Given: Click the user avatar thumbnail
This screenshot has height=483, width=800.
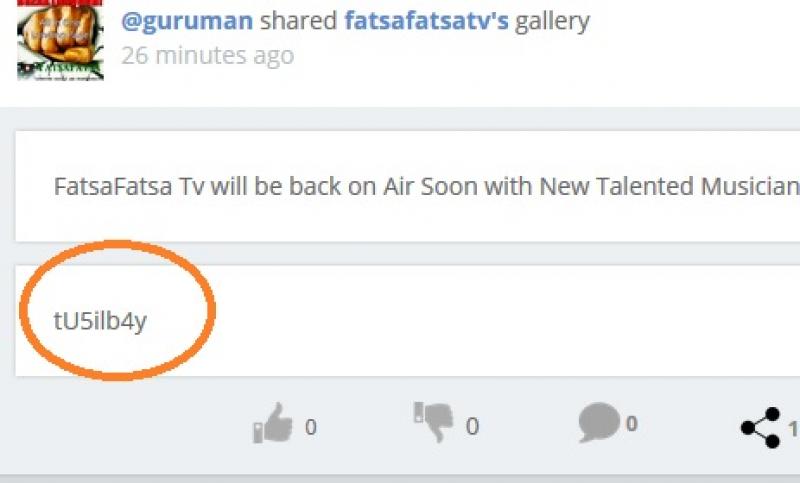Looking at the screenshot, I should coord(61,40).
